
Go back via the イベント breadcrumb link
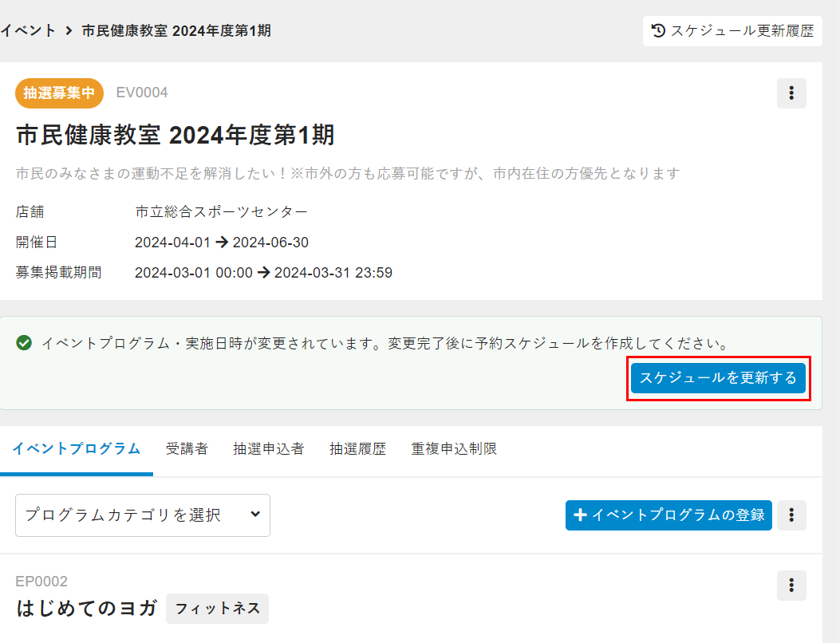pyautogui.click(x=28, y=31)
